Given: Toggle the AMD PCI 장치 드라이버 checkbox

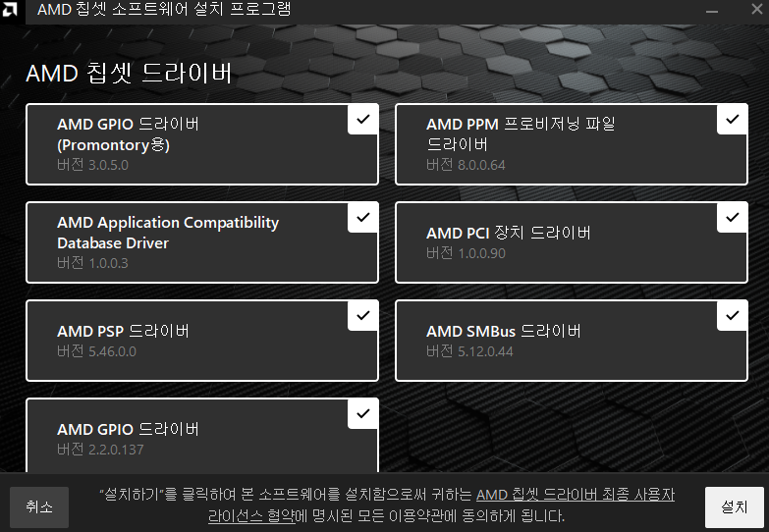Looking at the screenshot, I should pos(733,217).
